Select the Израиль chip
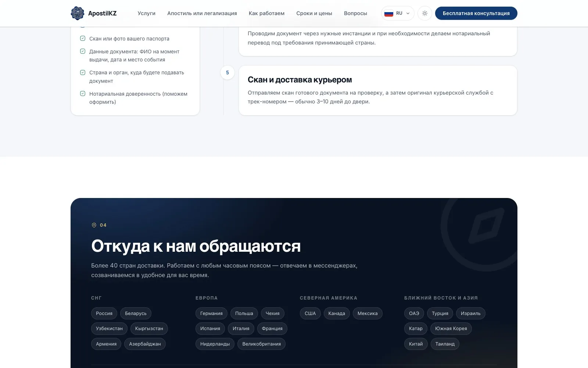 point(471,313)
